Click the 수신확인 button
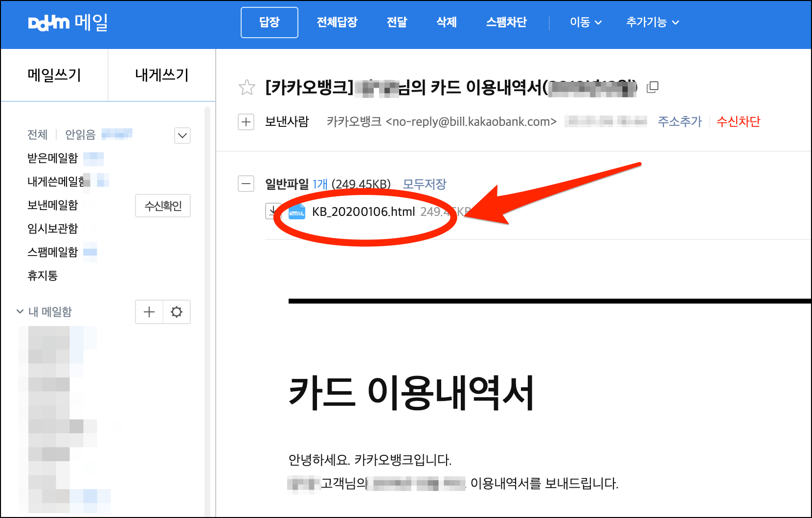This screenshot has height=518, width=812. (x=163, y=206)
